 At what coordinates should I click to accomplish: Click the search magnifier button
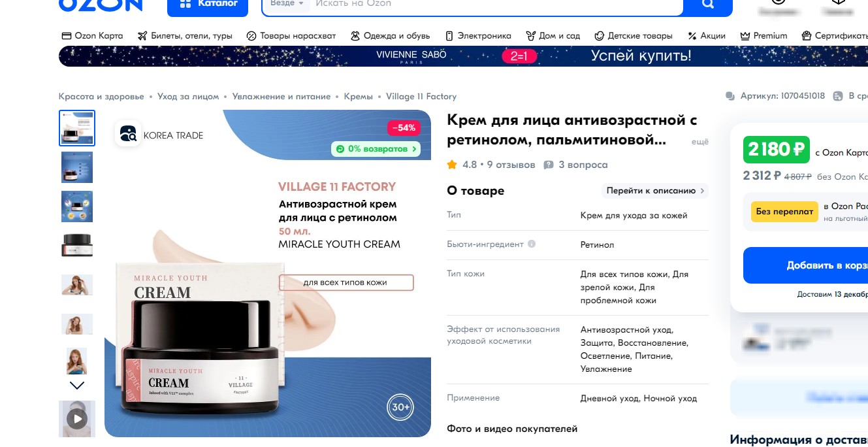click(708, 5)
